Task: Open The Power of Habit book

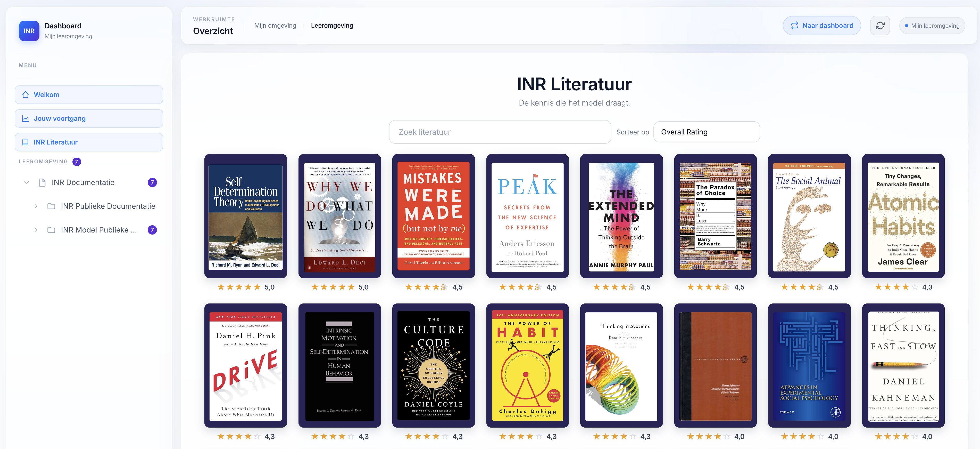Action: 527,366
